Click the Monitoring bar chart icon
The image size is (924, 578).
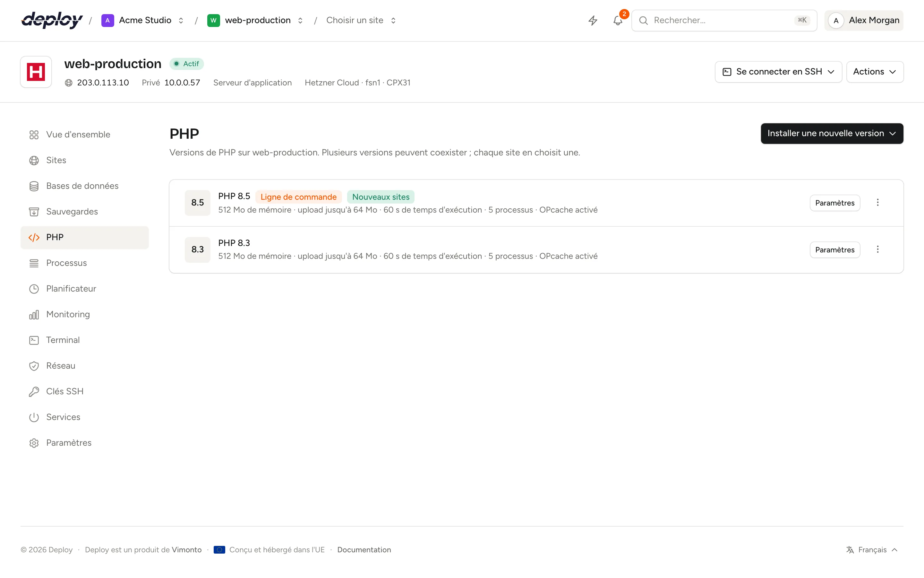click(x=34, y=314)
